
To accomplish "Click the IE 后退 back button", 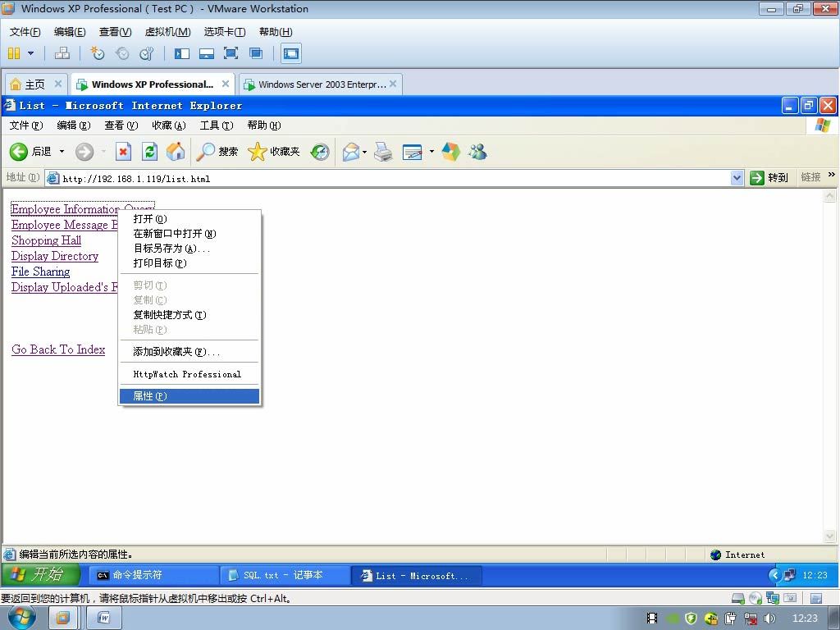I will 30,152.
